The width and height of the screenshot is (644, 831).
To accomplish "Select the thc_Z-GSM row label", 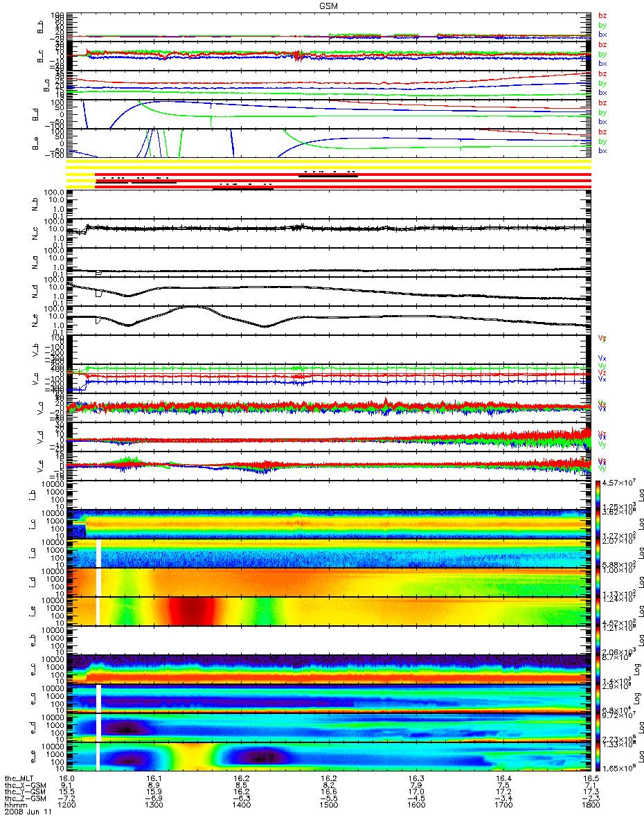I will click(x=26, y=797).
